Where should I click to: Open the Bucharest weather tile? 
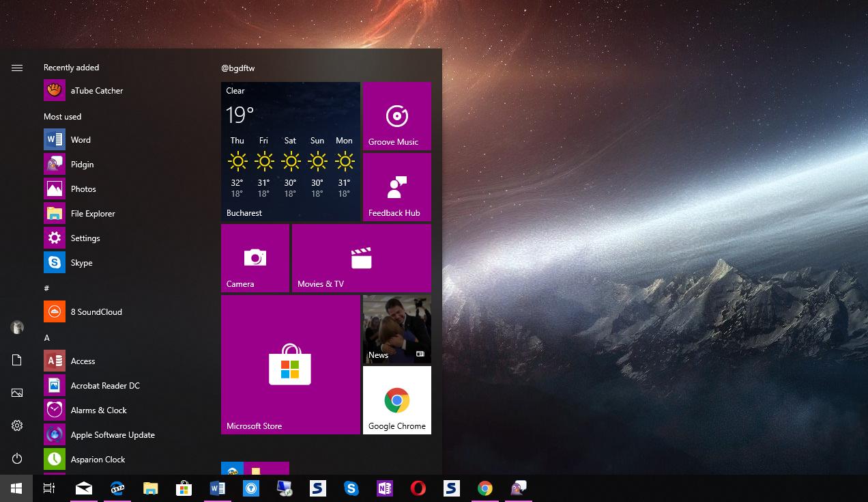click(x=290, y=152)
